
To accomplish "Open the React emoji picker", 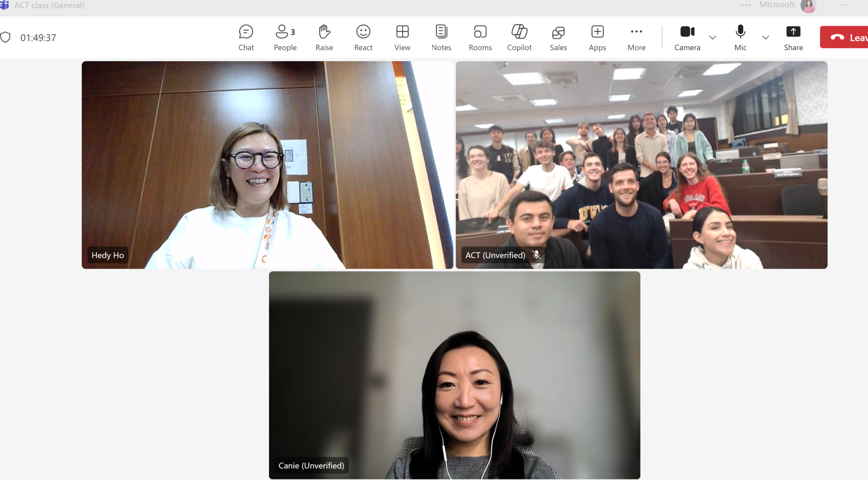I will (x=363, y=38).
